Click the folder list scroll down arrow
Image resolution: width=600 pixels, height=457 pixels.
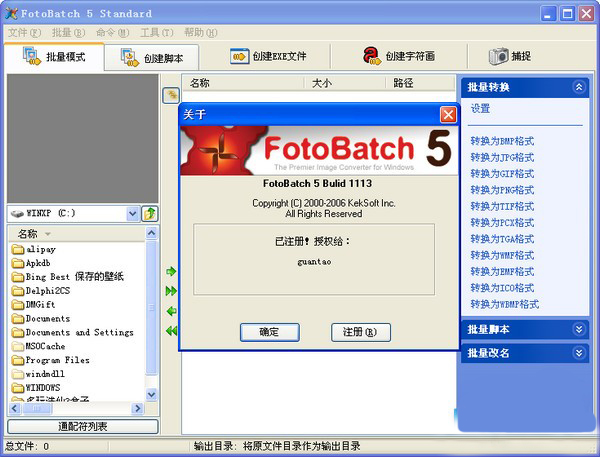click(x=152, y=394)
